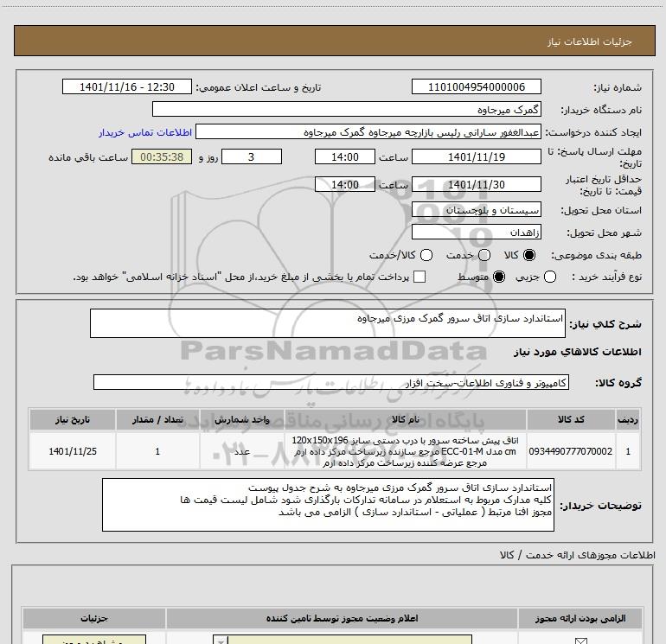Viewport: 666px width, 644px height.
Task: Click the unit cell عدد
Action: tap(242, 451)
